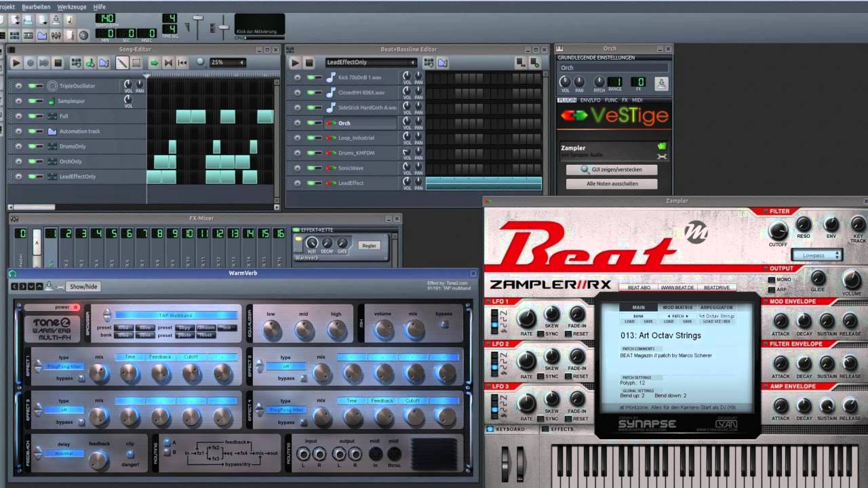Play the pattern in Beat+Bassline Editor
The image size is (868, 488).
click(x=295, y=62)
